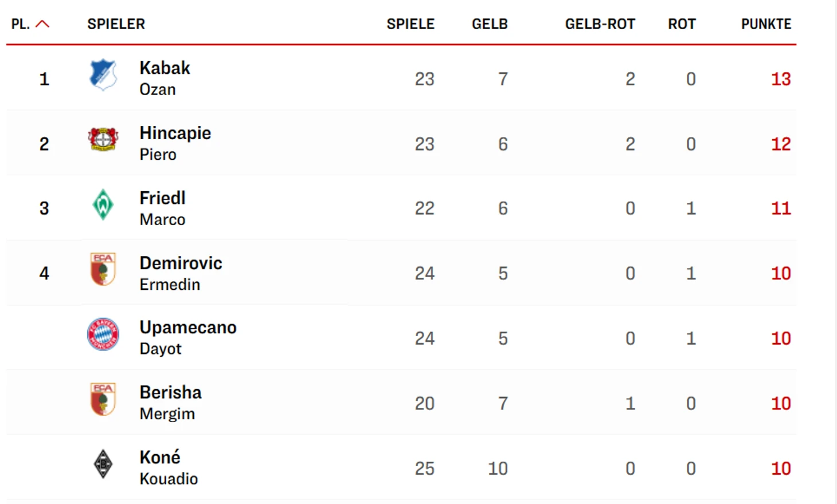The width and height of the screenshot is (837, 504).
Task: Click the Werder Bremen crest beside Friedl
Action: click(103, 204)
